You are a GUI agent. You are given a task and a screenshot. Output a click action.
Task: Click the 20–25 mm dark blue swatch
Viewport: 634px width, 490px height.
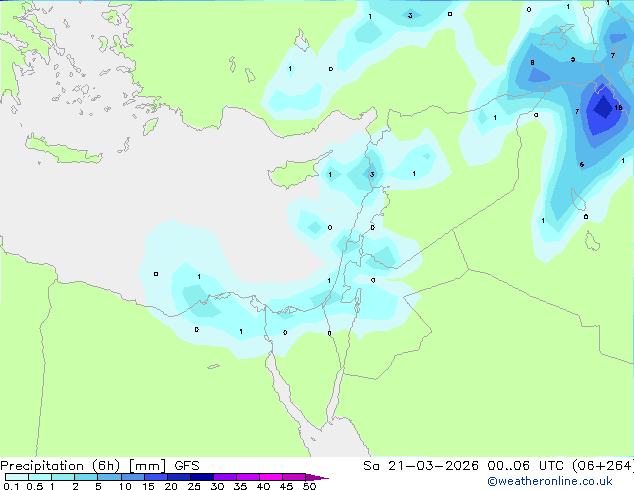pos(179,477)
